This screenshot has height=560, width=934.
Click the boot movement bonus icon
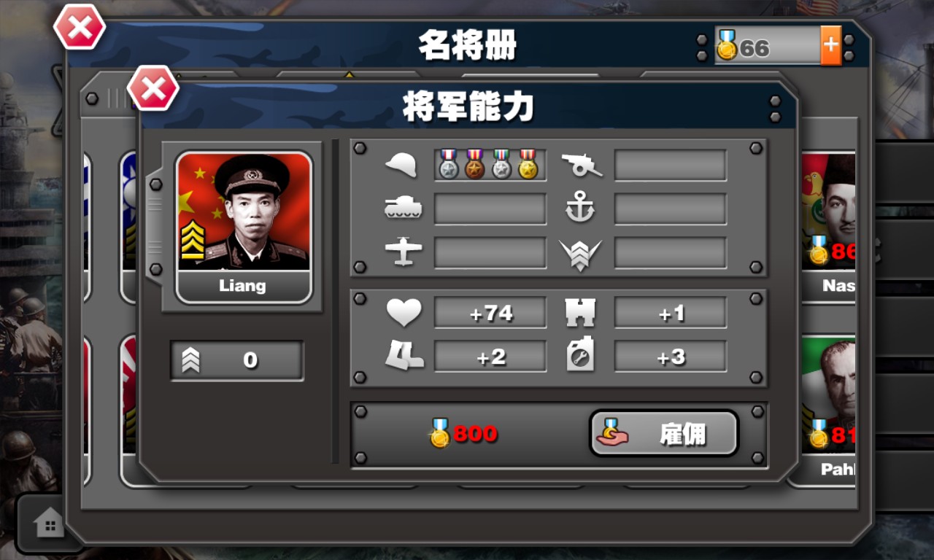tap(404, 356)
